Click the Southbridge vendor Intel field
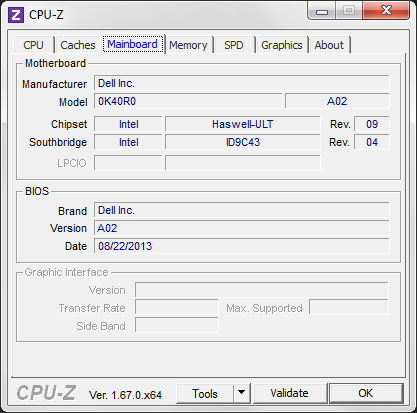Viewport: 417px width, 413px height. [128, 142]
